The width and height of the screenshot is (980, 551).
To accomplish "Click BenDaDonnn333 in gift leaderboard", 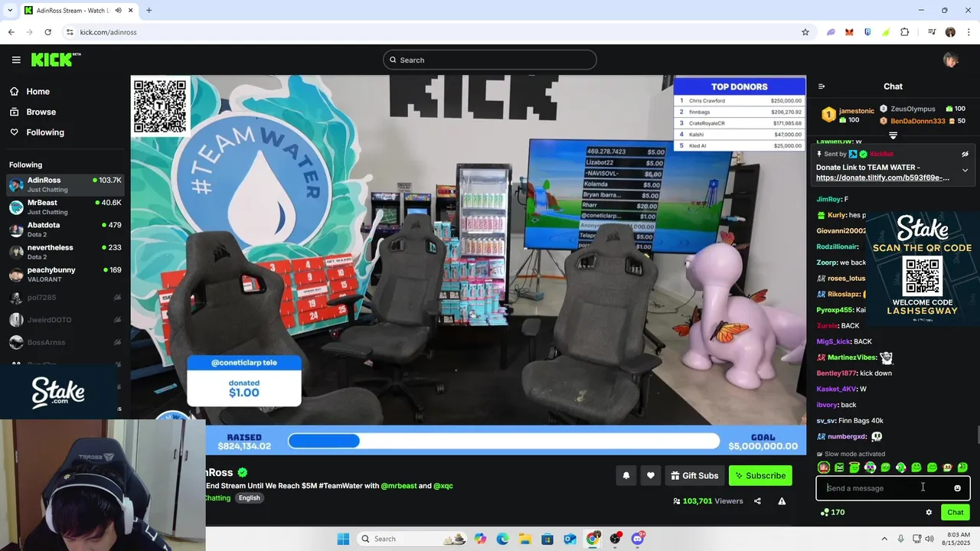I will pos(917,121).
